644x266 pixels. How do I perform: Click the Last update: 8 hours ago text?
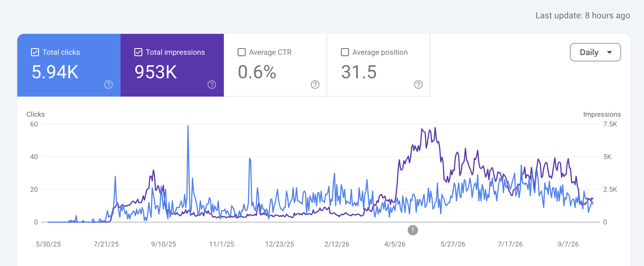coord(583,15)
